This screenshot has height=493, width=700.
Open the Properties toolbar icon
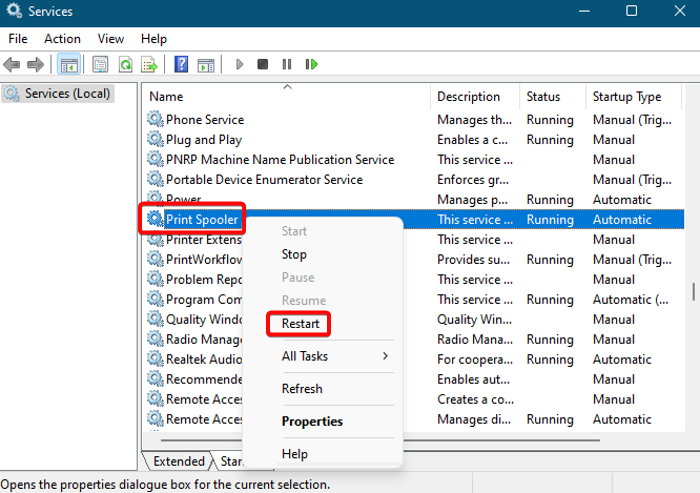pyautogui.click(x=100, y=65)
